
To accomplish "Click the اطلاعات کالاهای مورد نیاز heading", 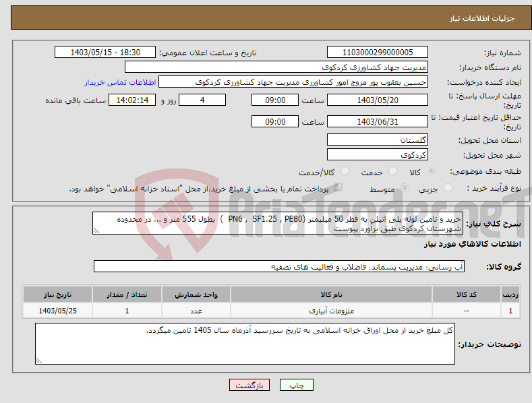I will 472,244.
